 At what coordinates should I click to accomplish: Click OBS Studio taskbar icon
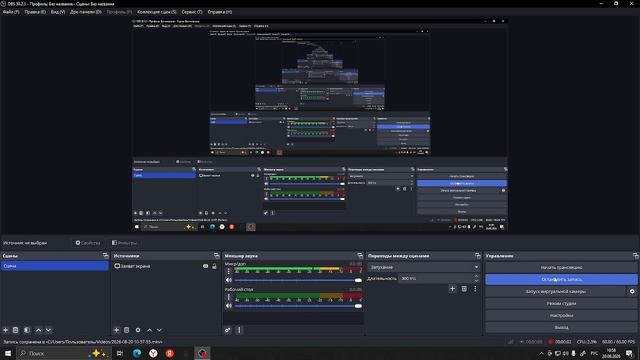point(202,353)
